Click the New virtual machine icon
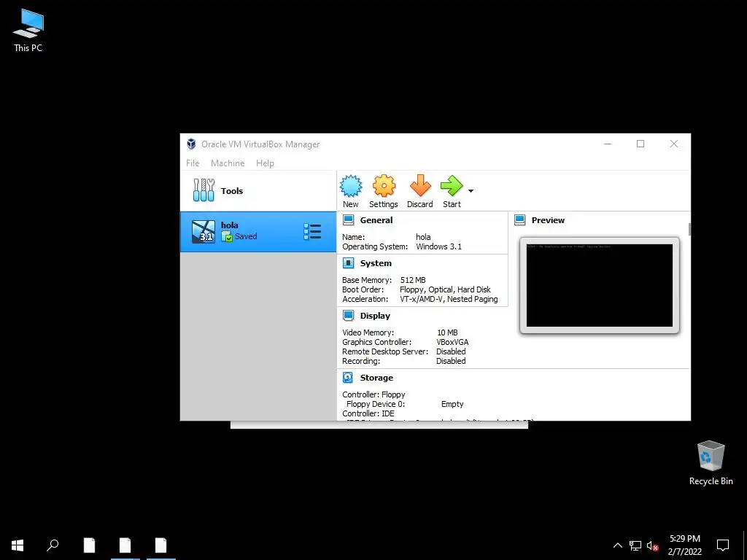 pyautogui.click(x=351, y=186)
